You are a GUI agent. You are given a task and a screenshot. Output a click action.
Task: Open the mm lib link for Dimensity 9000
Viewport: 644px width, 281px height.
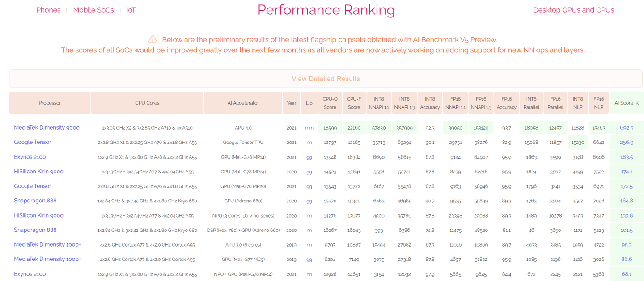point(309,128)
